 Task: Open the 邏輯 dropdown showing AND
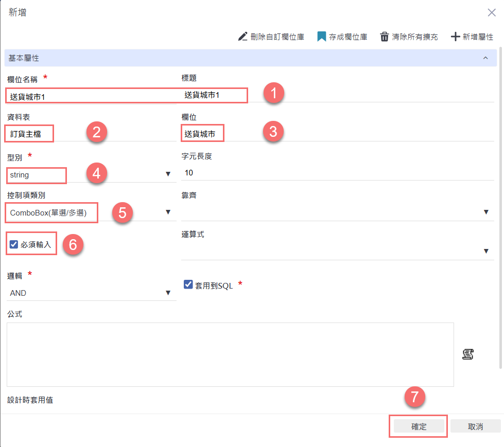(91, 293)
